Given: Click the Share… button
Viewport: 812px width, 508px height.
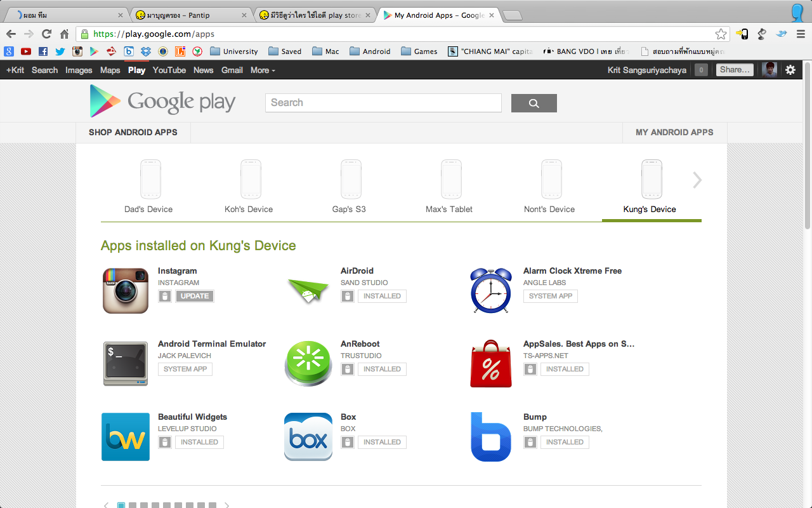Looking at the screenshot, I should 735,70.
